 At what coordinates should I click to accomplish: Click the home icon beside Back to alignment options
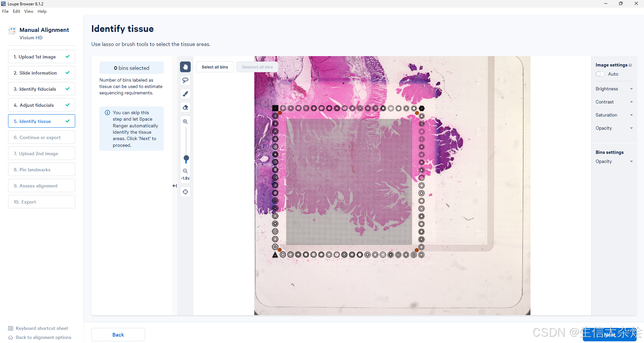pyautogui.click(x=11, y=337)
